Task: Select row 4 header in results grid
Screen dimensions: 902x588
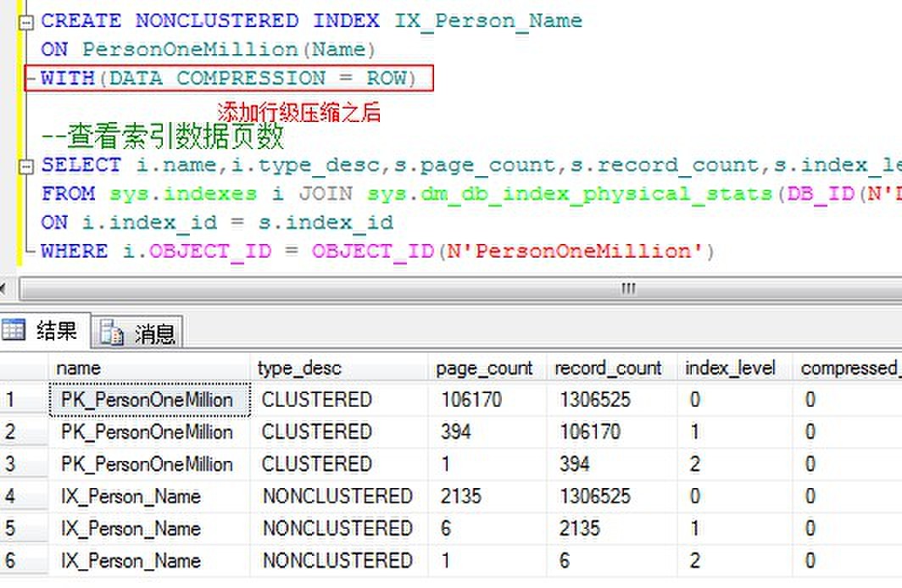Action: click(x=24, y=496)
